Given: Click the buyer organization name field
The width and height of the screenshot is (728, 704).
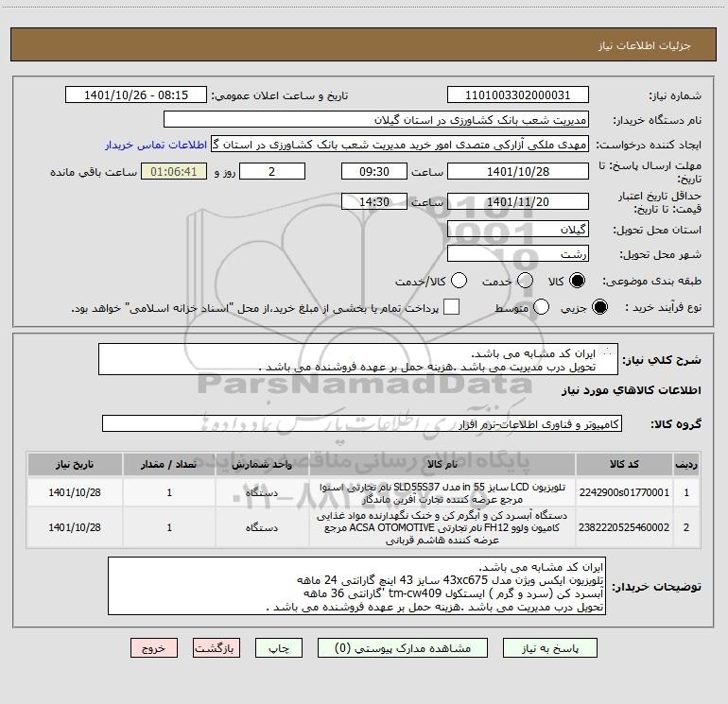Looking at the screenshot, I should (x=376, y=119).
